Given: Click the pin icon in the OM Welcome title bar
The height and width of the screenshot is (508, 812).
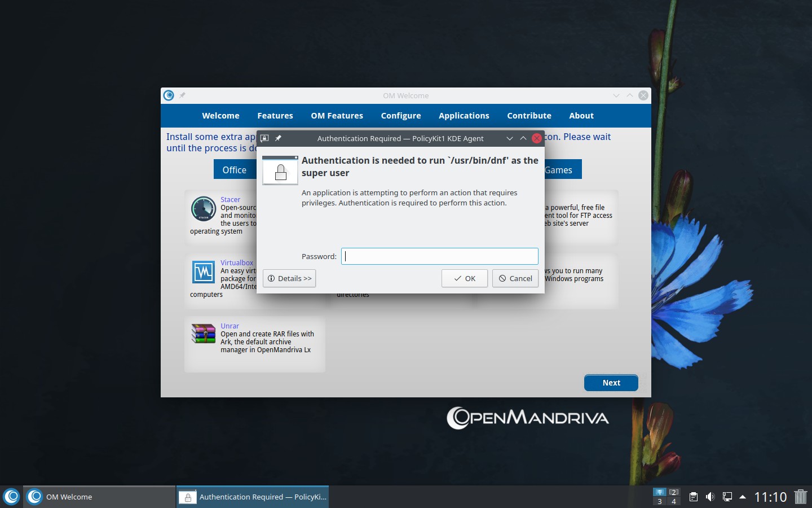Looking at the screenshot, I should click(182, 95).
